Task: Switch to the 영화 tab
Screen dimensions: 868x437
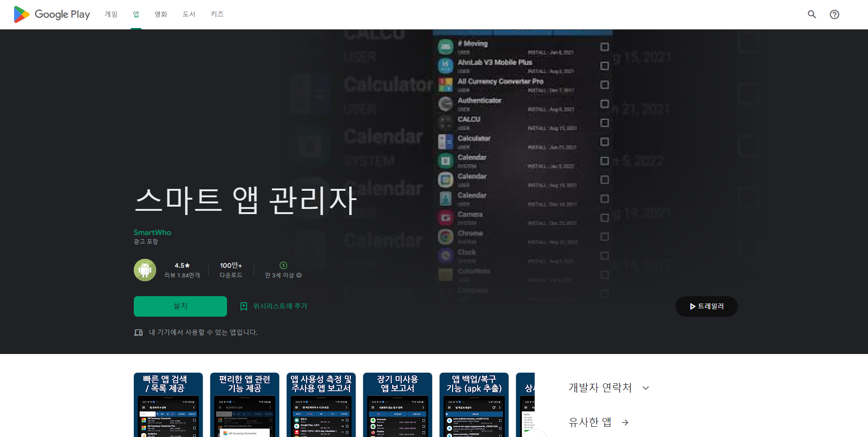Action: [x=161, y=14]
